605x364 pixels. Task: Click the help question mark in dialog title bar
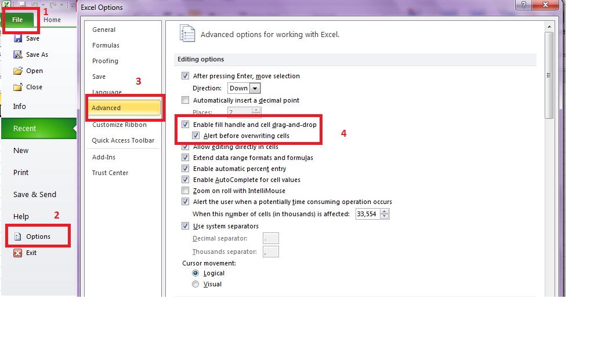[523, 5]
